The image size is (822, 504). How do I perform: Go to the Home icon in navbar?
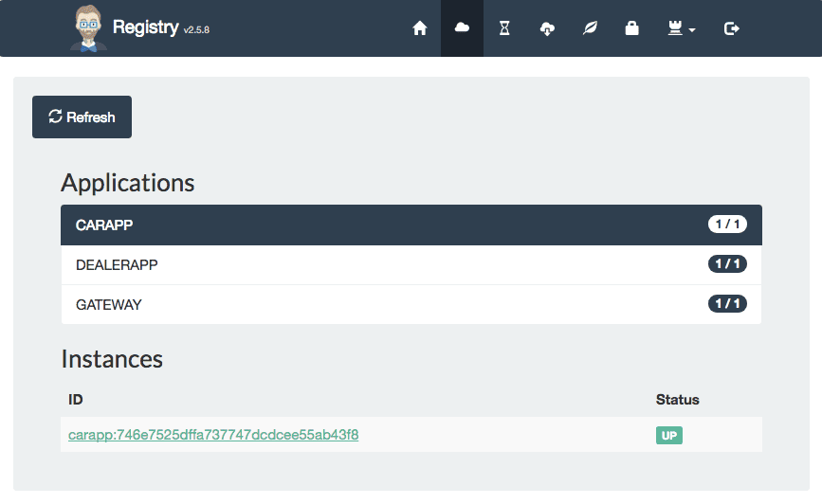419,28
